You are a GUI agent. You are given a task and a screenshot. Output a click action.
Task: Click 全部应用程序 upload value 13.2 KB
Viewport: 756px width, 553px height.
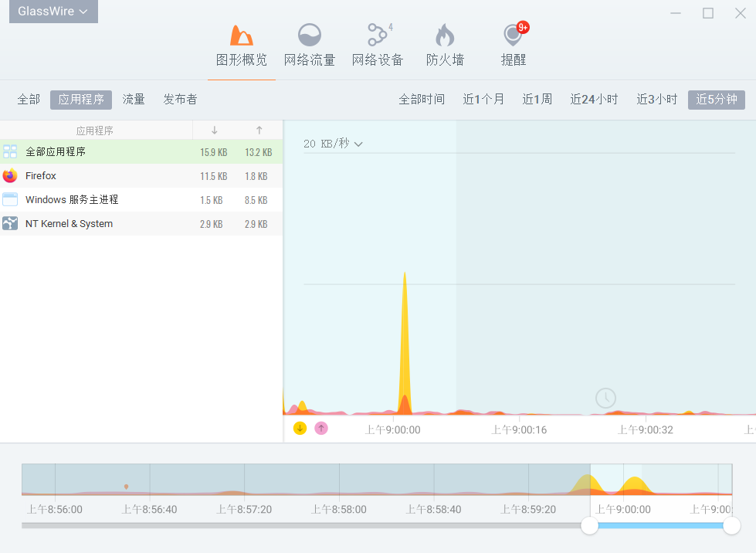[x=259, y=152]
